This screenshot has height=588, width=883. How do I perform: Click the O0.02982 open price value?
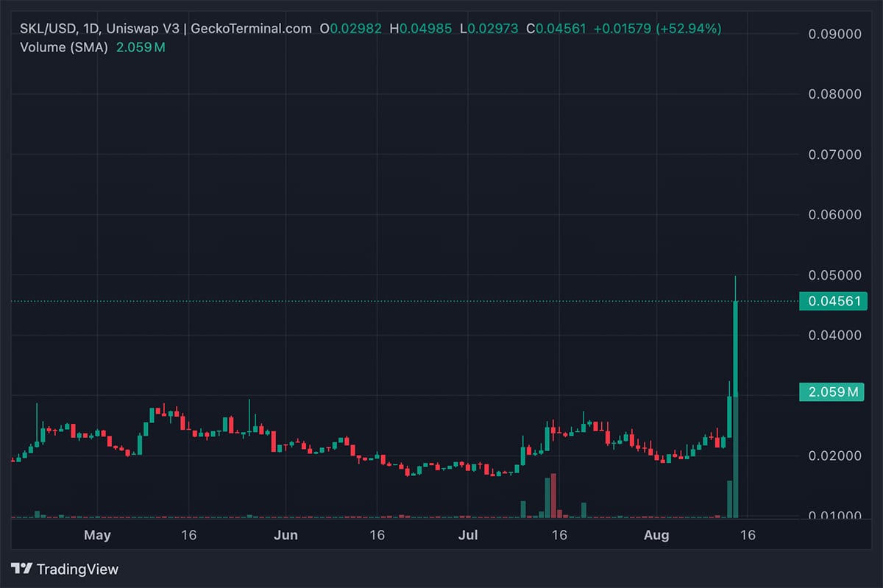[350, 28]
